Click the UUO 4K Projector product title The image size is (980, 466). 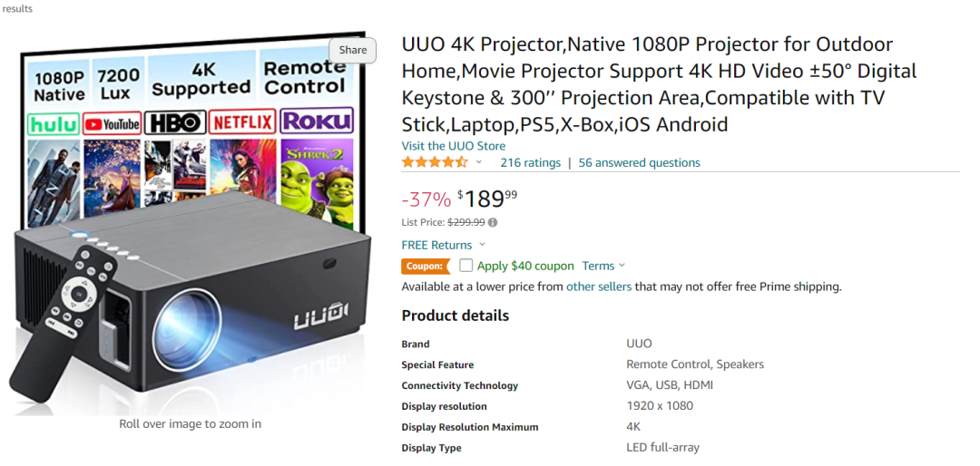(x=660, y=84)
